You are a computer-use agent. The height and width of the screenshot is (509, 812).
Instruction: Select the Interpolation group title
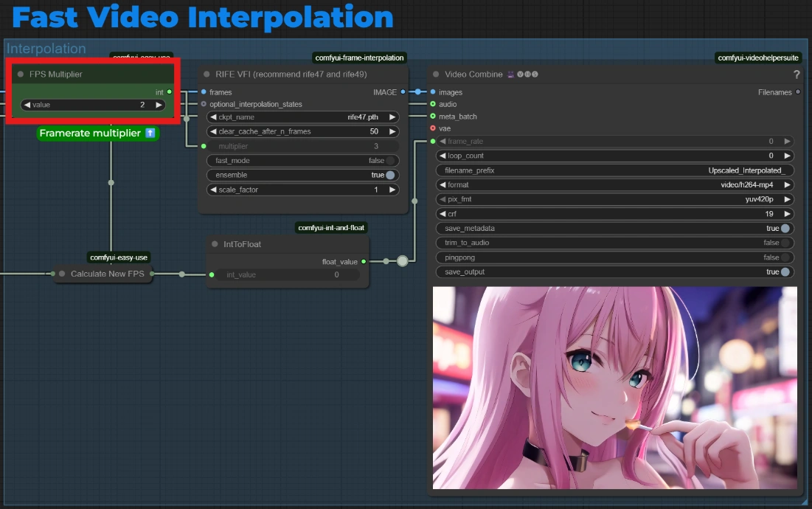pos(46,49)
